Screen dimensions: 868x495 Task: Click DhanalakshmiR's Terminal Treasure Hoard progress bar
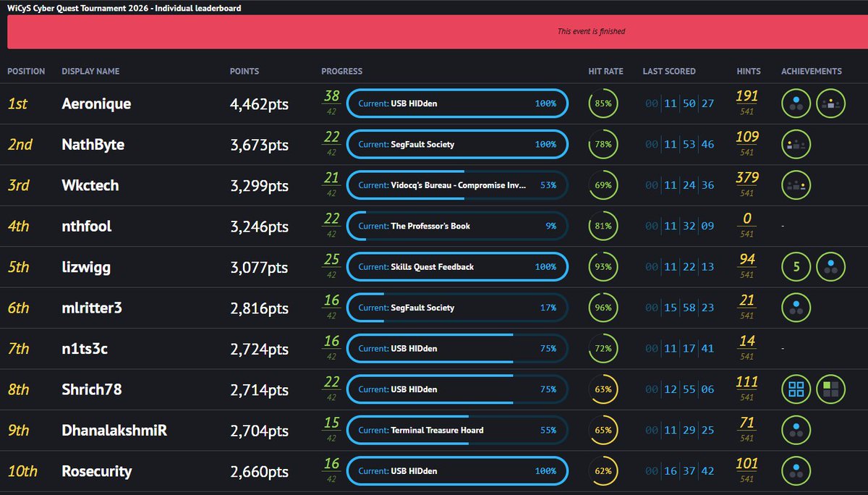[x=457, y=430]
